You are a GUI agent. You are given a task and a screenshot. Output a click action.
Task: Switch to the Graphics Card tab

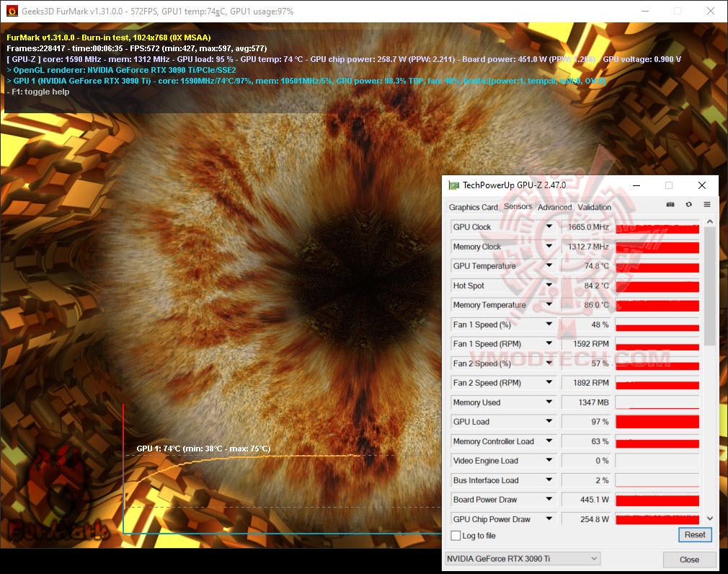coord(473,207)
